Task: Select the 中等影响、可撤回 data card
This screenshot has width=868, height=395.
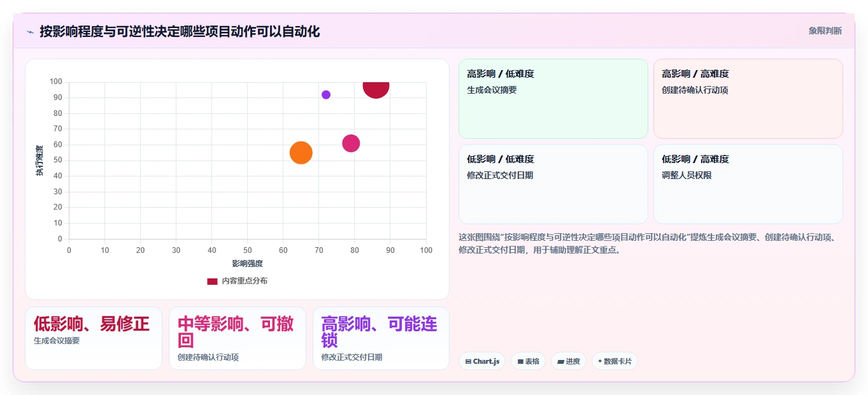Action: [x=238, y=338]
